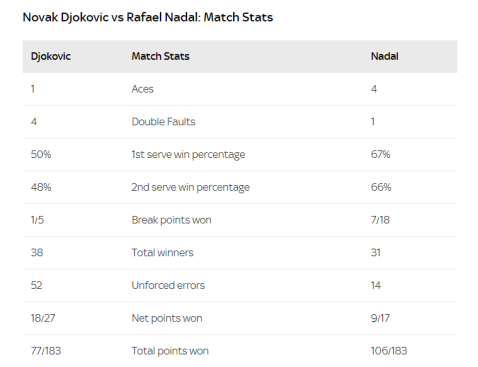Select the Nadal column header

385,56
